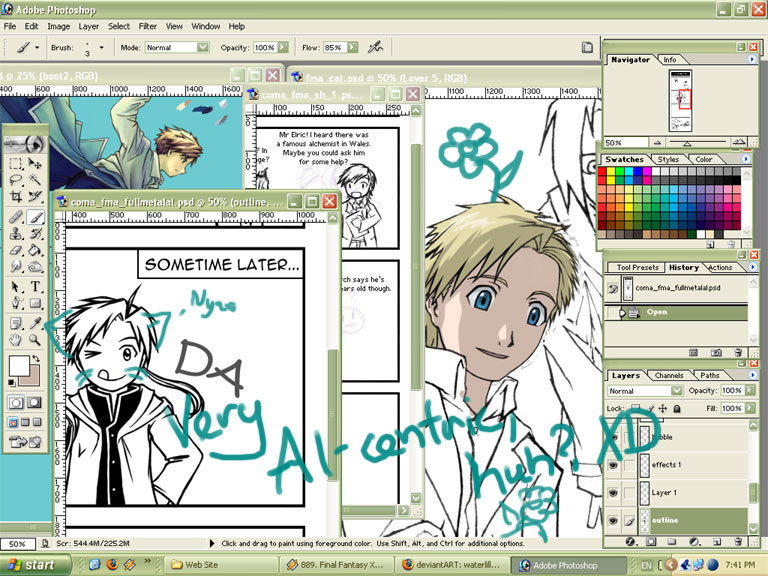The height and width of the screenshot is (576, 768).
Task: Select the Paint Bucket tool
Action: point(35,250)
